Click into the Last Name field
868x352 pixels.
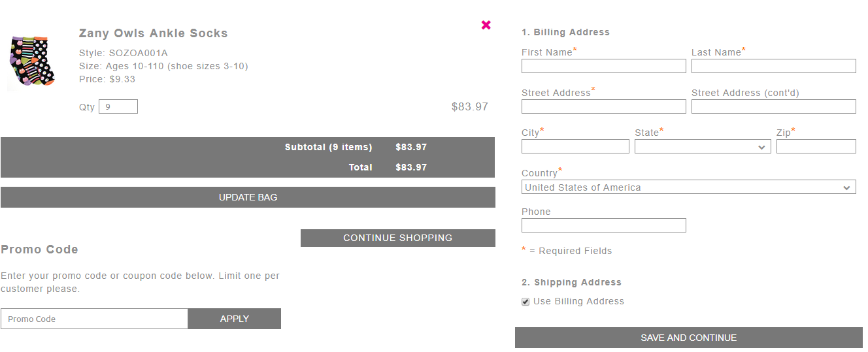pyautogui.click(x=774, y=66)
